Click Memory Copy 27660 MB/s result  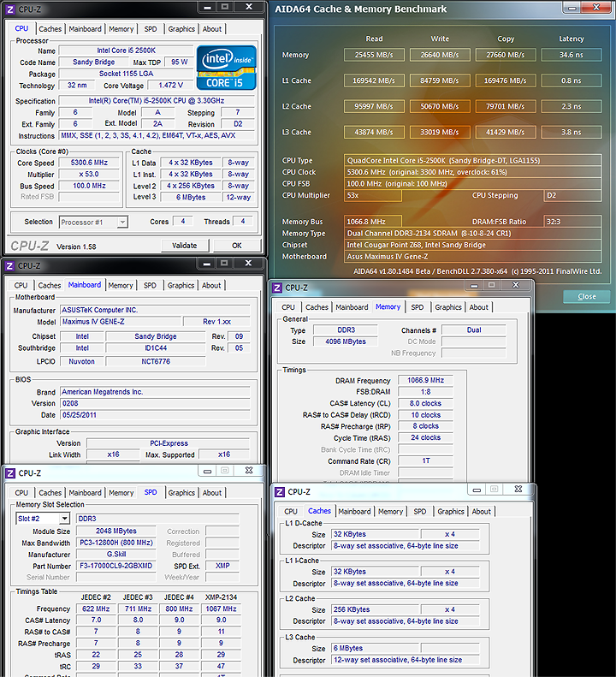(506, 55)
